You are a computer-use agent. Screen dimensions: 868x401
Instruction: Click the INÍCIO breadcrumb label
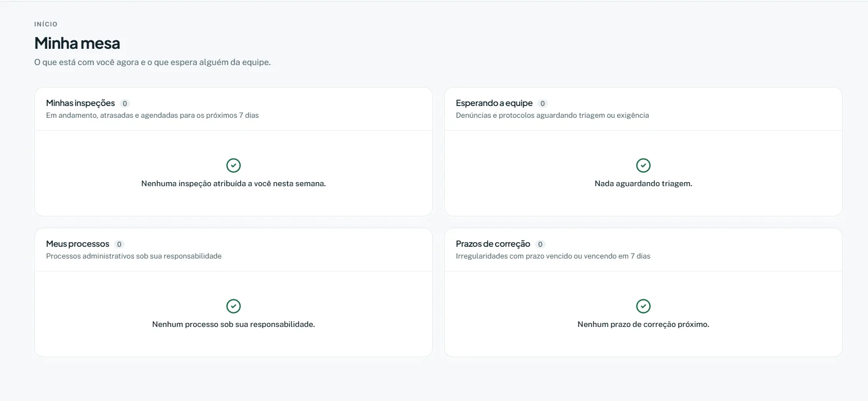46,24
